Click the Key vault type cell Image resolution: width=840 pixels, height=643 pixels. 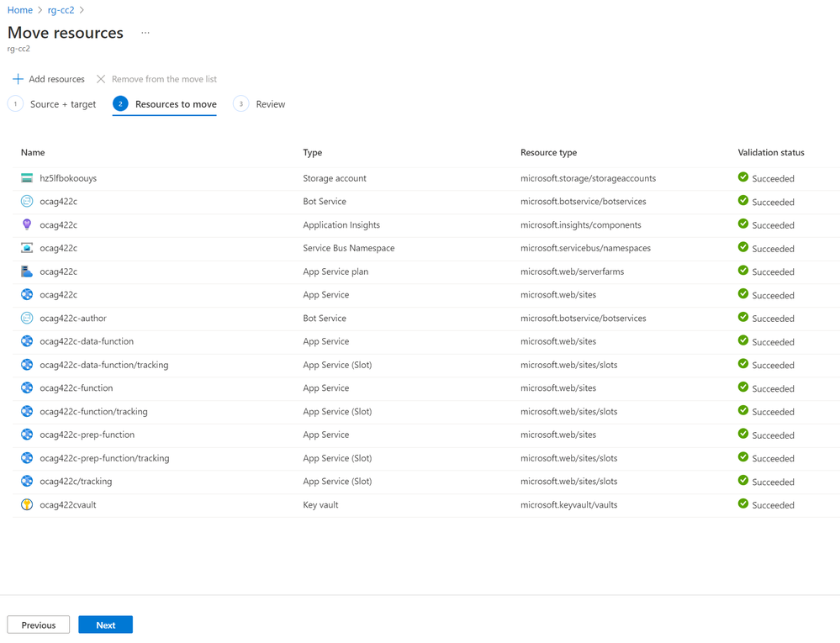[x=320, y=504]
